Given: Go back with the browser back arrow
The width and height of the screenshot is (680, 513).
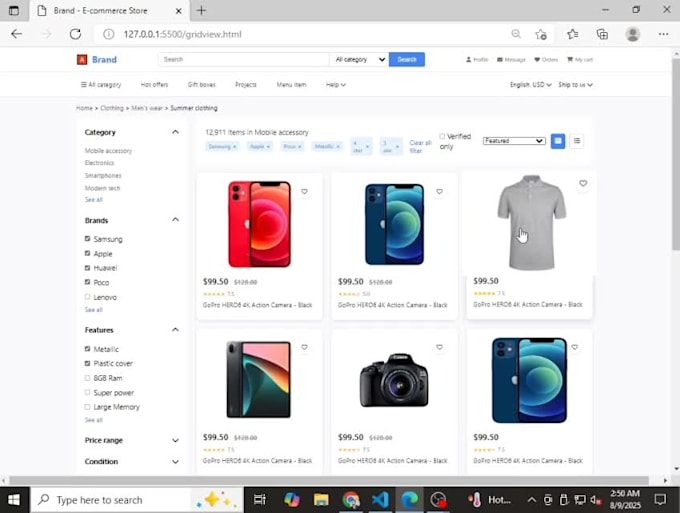Looking at the screenshot, I should pos(16,34).
